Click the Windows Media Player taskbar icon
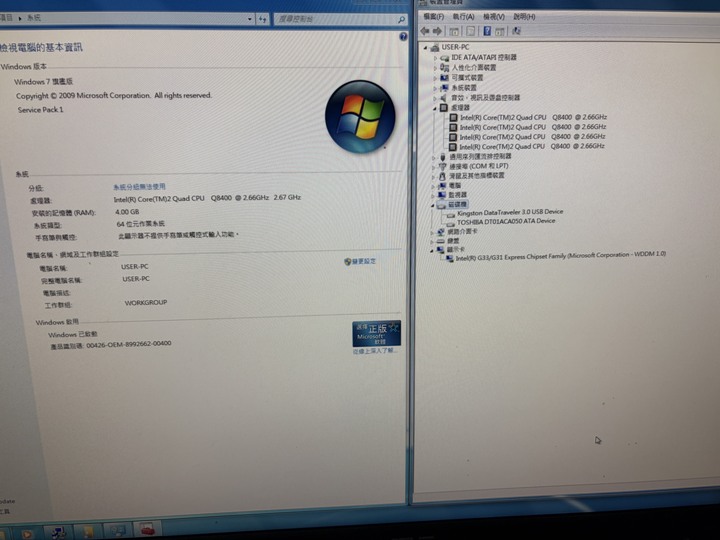This screenshot has height=540, width=720. (x=27, y=534)
